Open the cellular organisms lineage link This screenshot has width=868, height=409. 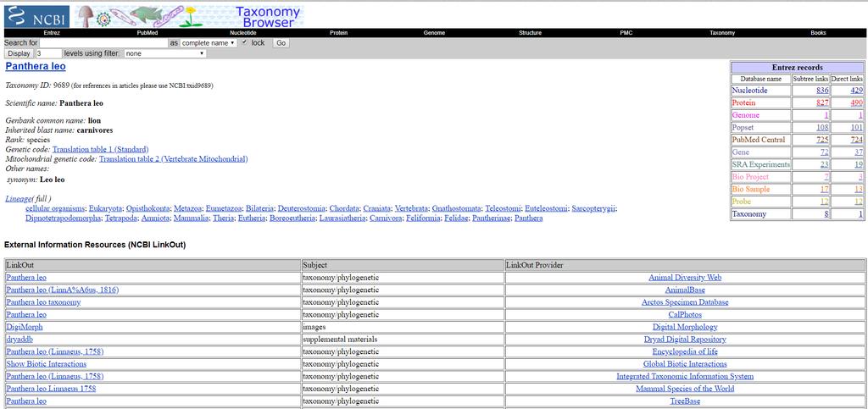click(55, 208)
